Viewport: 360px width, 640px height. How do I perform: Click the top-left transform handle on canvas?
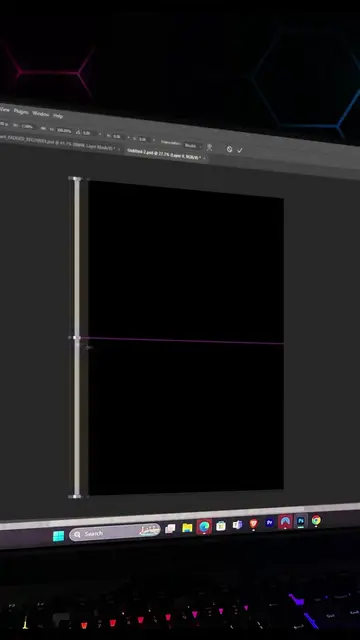pyautogui.click(x=76, y=179)
